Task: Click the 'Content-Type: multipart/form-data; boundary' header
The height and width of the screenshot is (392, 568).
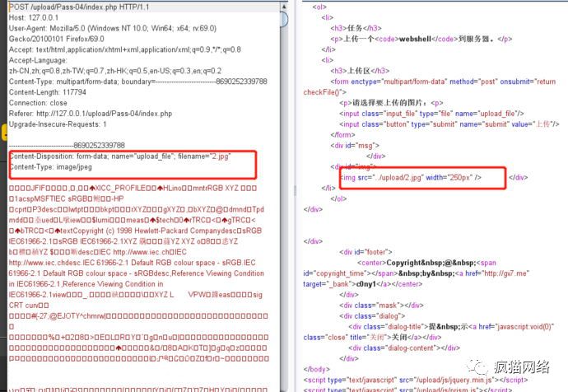Action: pyautogui.click(x=138, y=82)
